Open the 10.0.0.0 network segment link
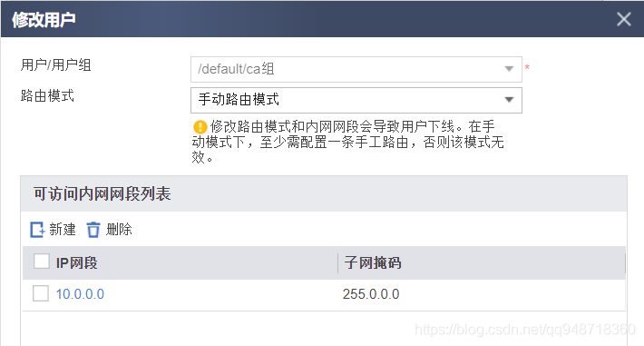This screenshot has height=346, width=644. point(80,294)
